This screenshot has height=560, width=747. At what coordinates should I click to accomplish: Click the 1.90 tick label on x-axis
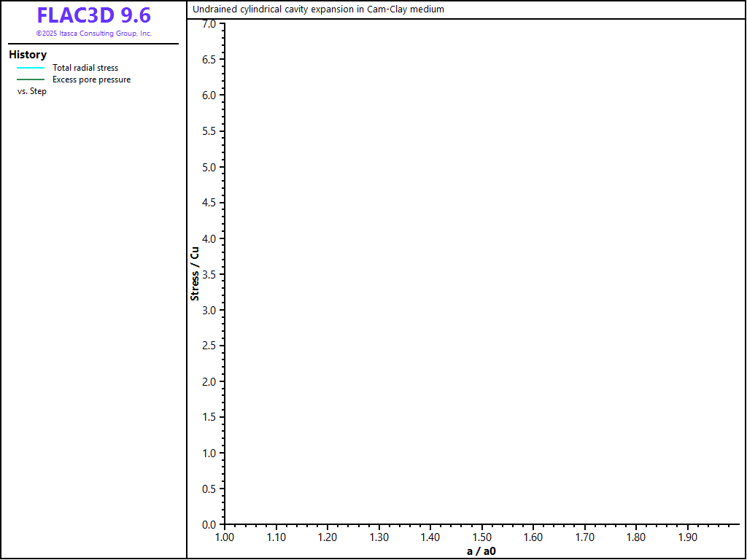[688, 537]
